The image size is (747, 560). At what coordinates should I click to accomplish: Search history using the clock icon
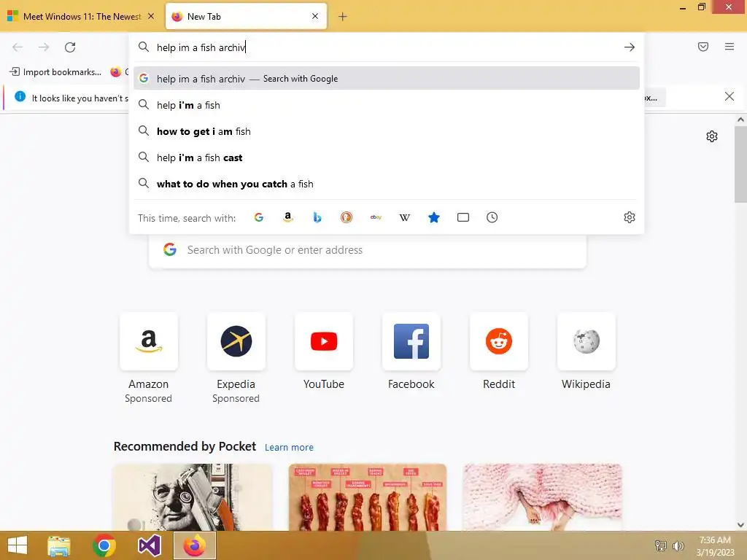(492, 217)
